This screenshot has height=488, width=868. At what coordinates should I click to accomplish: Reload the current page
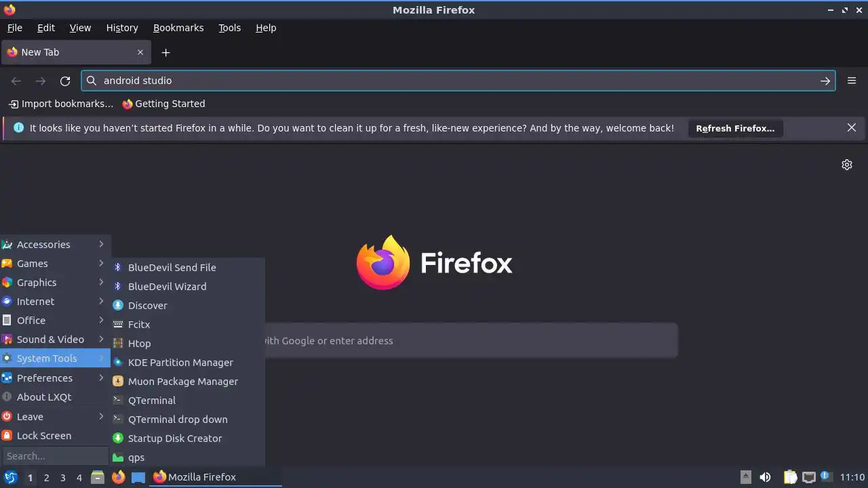click(x=65, y=81)
